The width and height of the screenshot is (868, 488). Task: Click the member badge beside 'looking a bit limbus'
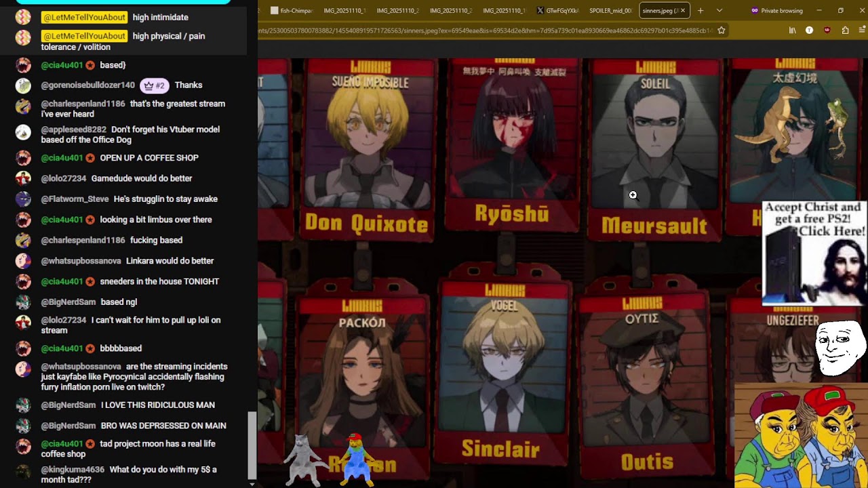90,220
